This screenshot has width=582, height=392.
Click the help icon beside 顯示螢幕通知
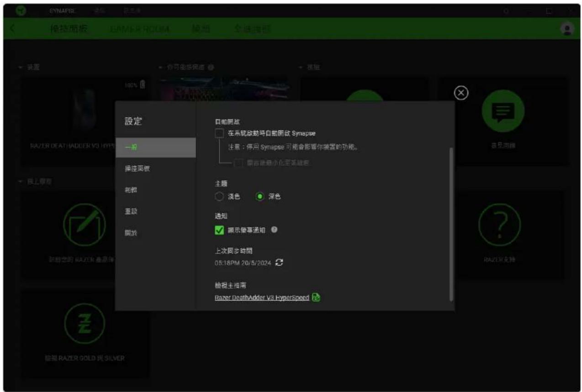tap(275, 230)
